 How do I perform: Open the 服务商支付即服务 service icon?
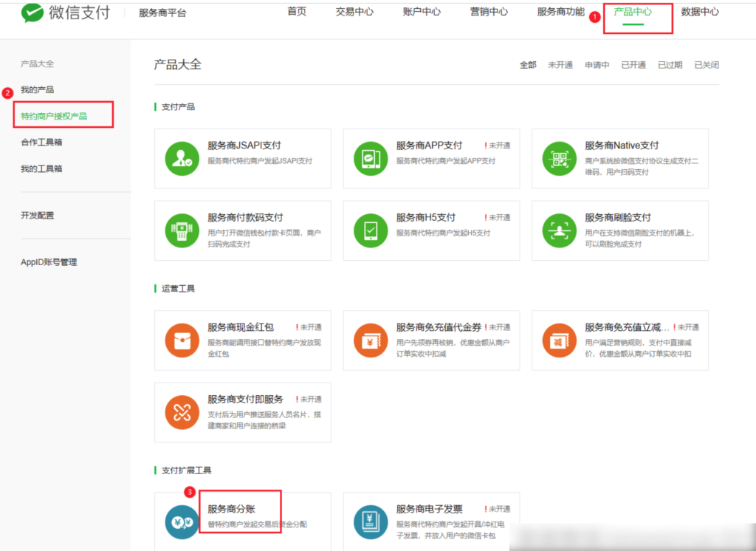coord(181,412)
